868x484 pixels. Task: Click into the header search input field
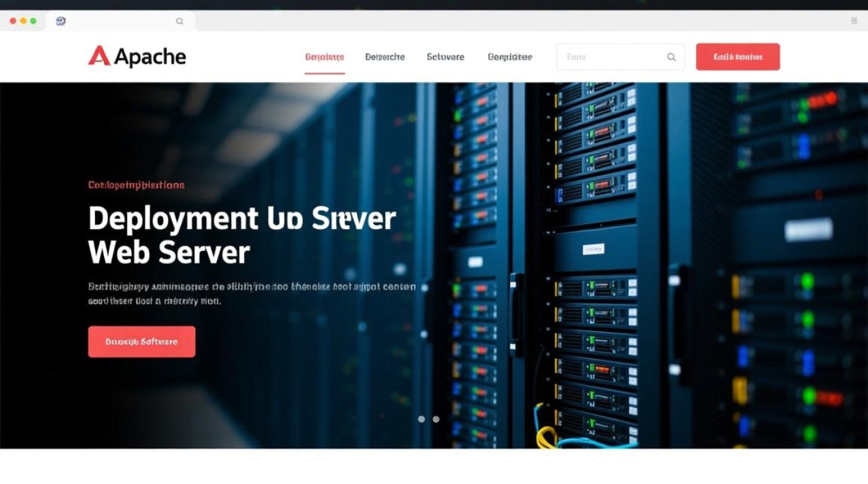click(610, 57)
